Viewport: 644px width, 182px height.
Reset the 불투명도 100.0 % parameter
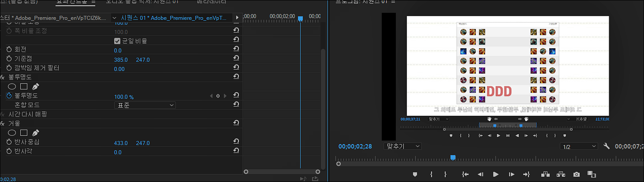[x=236, y=96]
